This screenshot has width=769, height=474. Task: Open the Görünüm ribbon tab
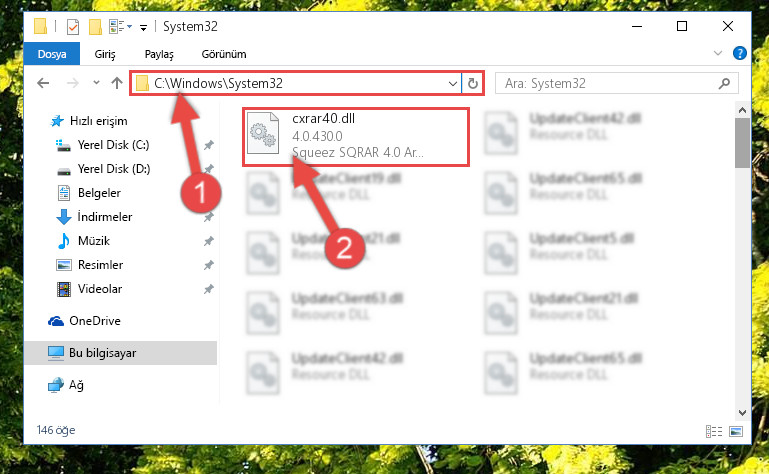click(224, 54)
